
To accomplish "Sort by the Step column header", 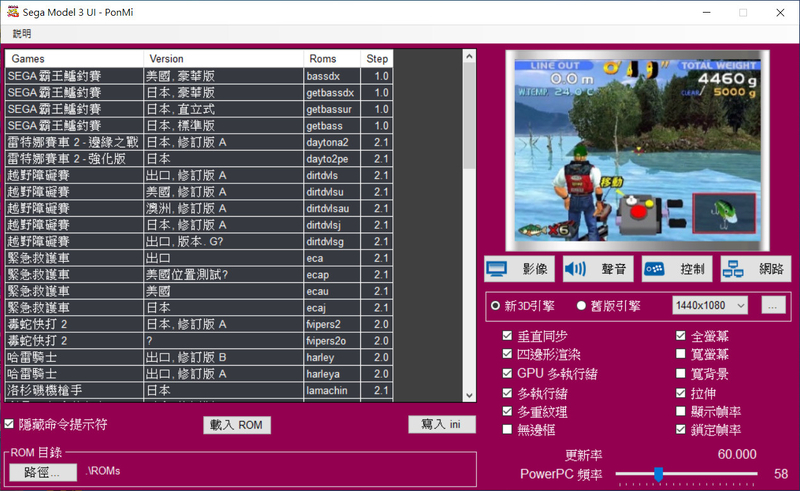I will click(377, 59).
